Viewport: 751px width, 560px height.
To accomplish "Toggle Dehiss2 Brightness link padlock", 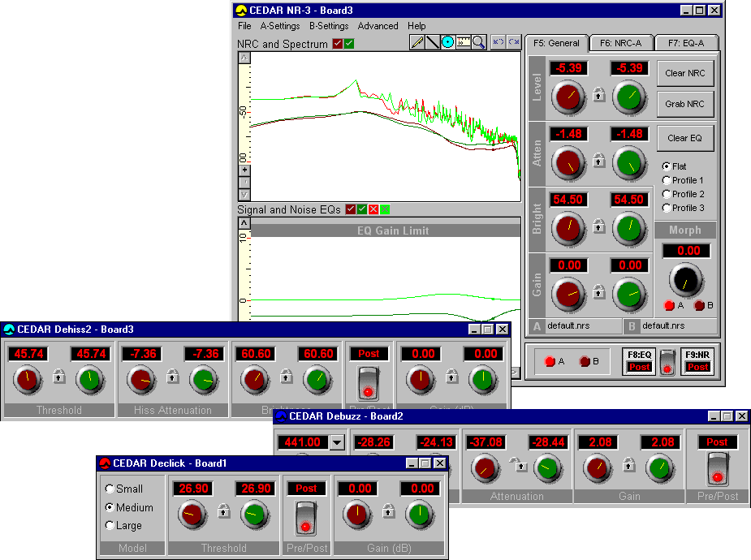I will [286, 377].
